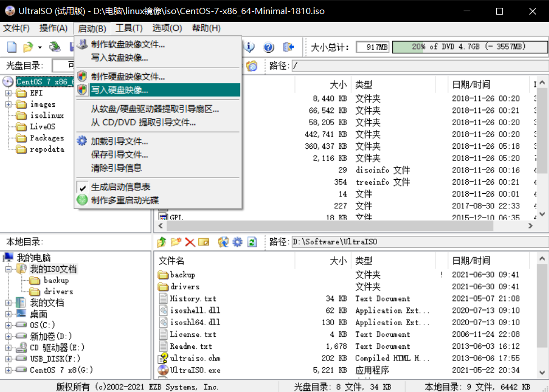549x392 pixels.
Task: Open the 选项(O) menu
Action: pos(167,28)
